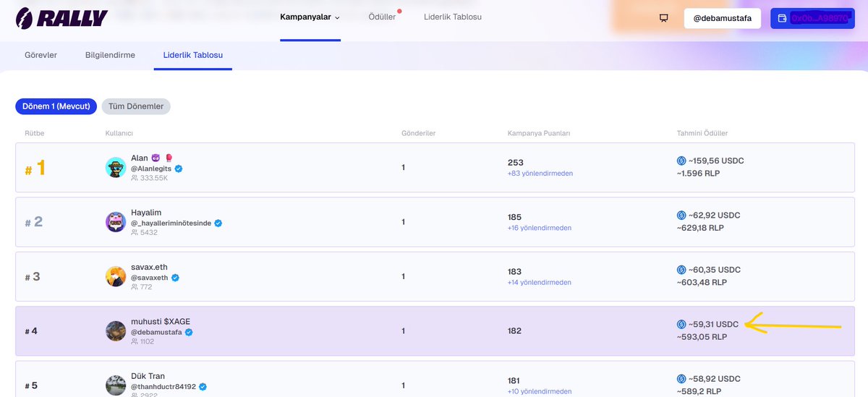Select the Liderlik Tablosu sub-tab

192,55
